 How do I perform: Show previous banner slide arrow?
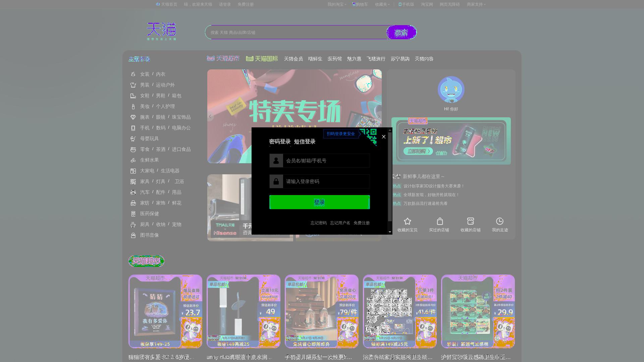tap(210, 116)
